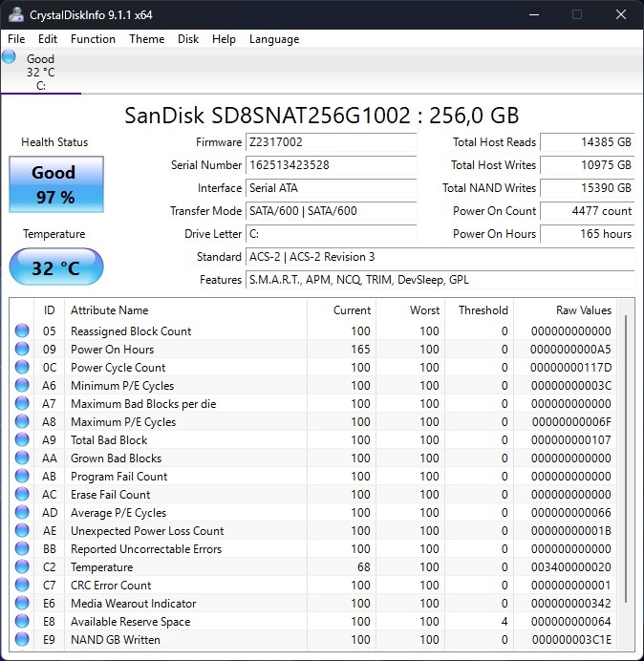Click status orb for CRC Error Count

tap(22, 586)
